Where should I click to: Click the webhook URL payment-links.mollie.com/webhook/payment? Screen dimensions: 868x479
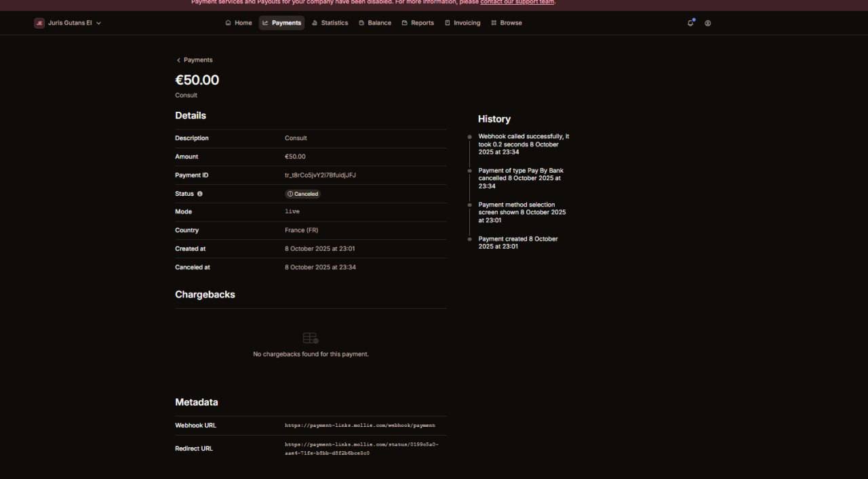tap(360, 425)
